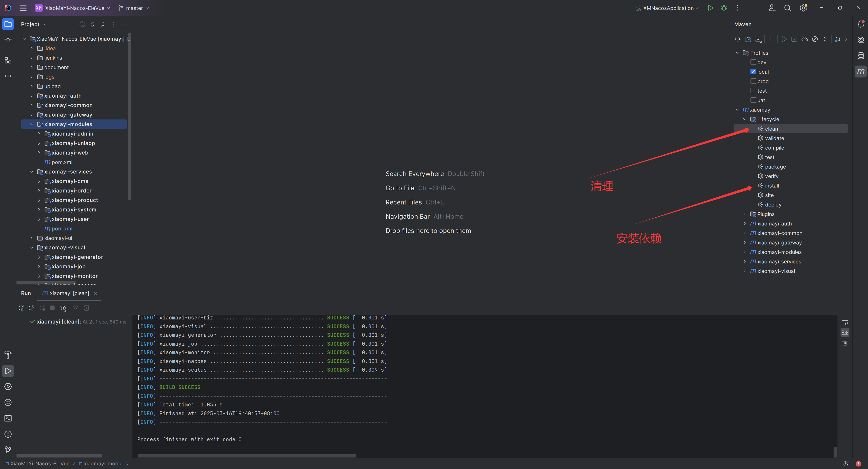Close the xiaomayi [clean] run tab
This screenshot has width=868, height=469.
[95, 294]
